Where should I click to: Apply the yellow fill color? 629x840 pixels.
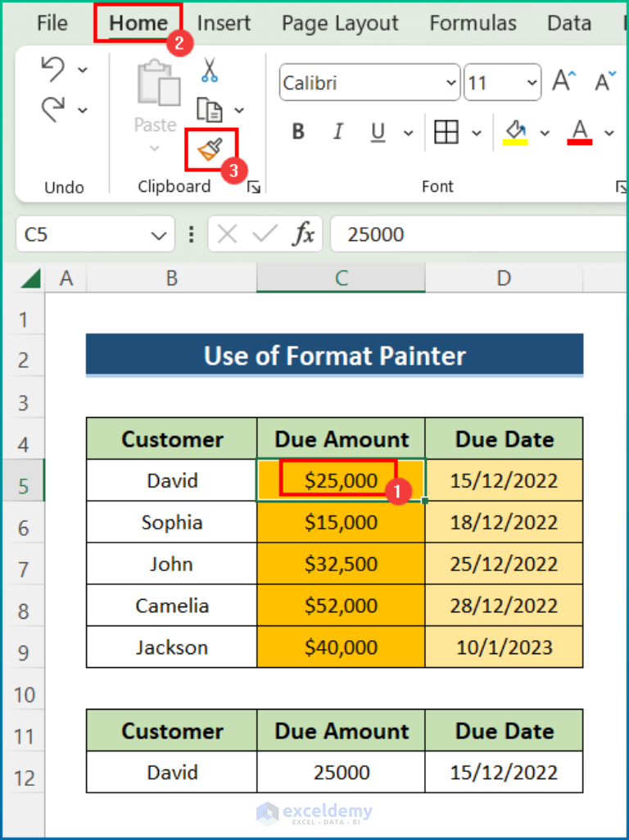click(516, 132)
